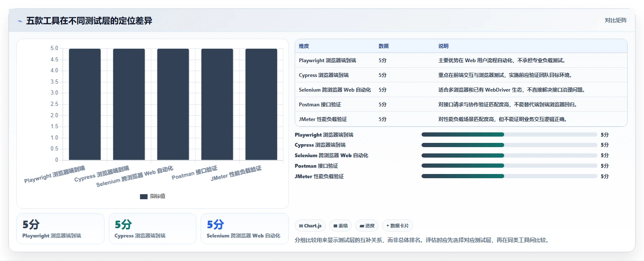The width and height of the screenshot is (644, 261).
Task: Click the Playwright 浏览器端到端 progress list label
Action: [x=324, y=135]
